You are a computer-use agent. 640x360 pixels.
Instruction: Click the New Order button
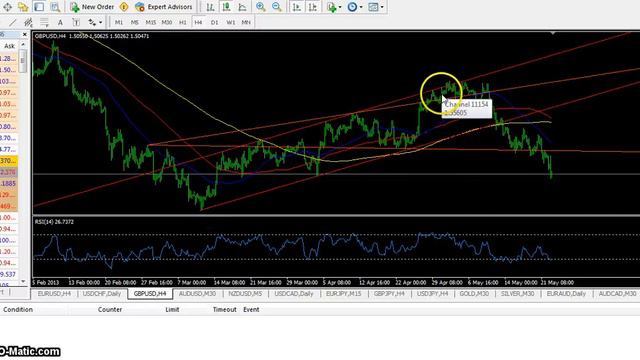coord(92,7)
